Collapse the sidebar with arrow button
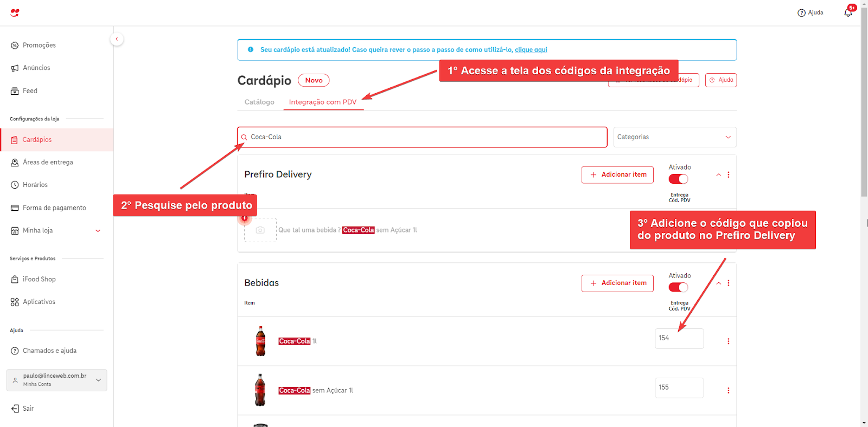Viewport: 868px width, 427px height. pyautogui.click(x=117, y=39)
